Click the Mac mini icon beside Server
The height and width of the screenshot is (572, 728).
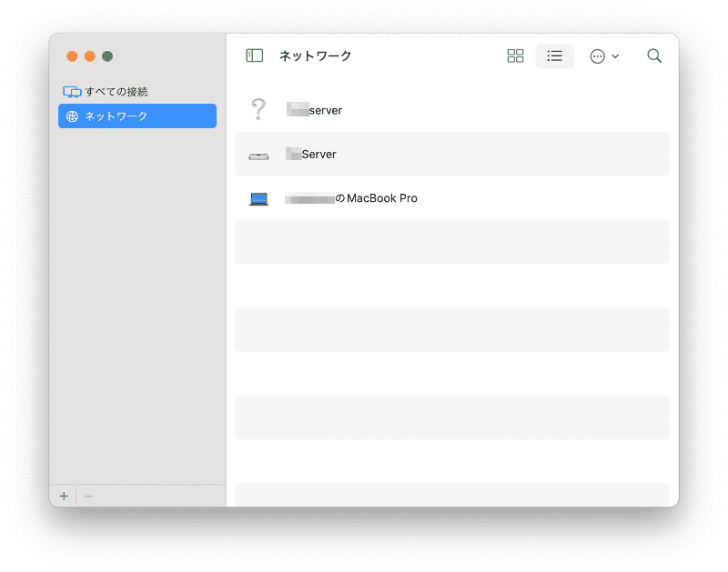pyautogui.click(x=258, y=156)
